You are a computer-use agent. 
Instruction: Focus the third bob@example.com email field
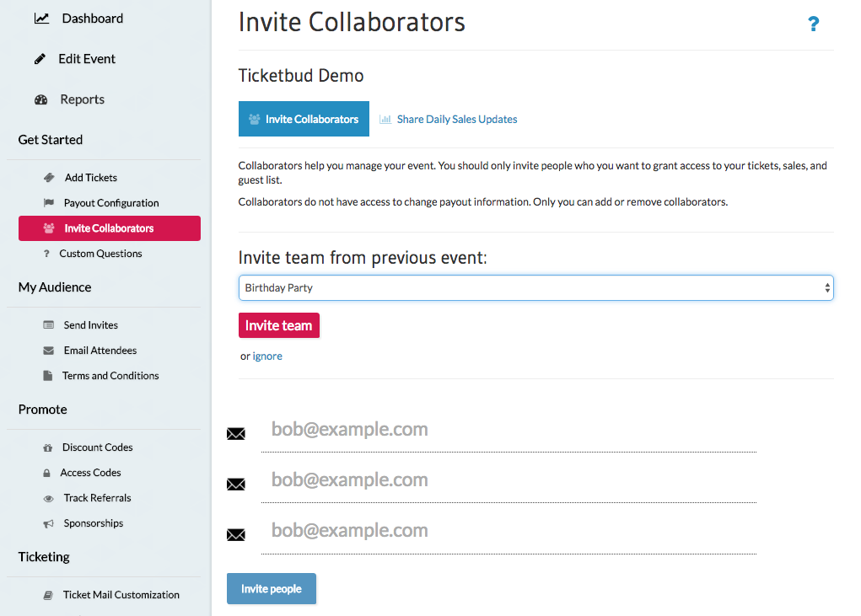(x=509, y=531)
